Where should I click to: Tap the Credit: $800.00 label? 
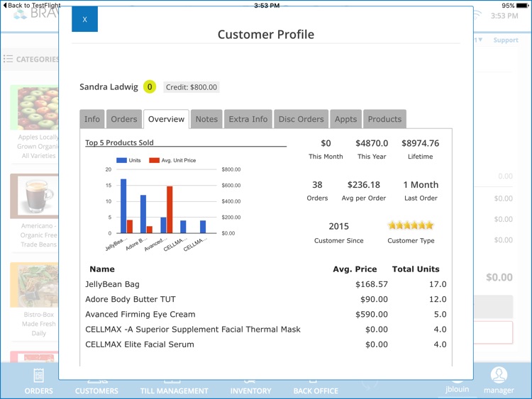click(x=192, y=87)
